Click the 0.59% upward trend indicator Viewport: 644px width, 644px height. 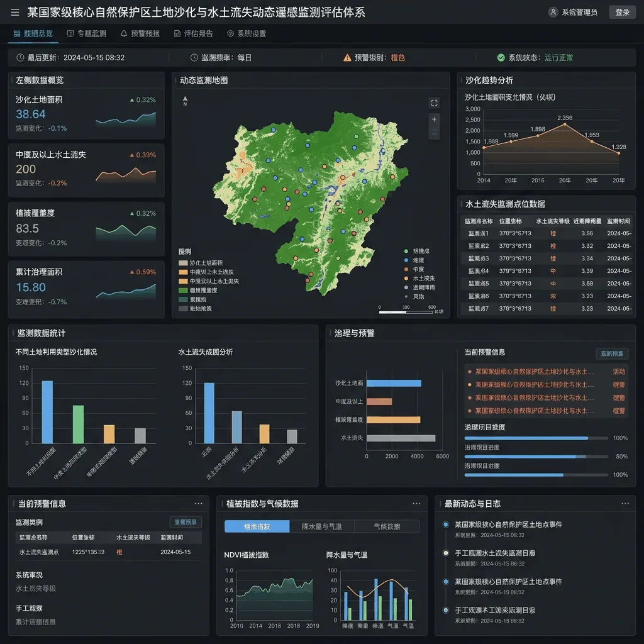pyautogui.click(x=143, y=272)
